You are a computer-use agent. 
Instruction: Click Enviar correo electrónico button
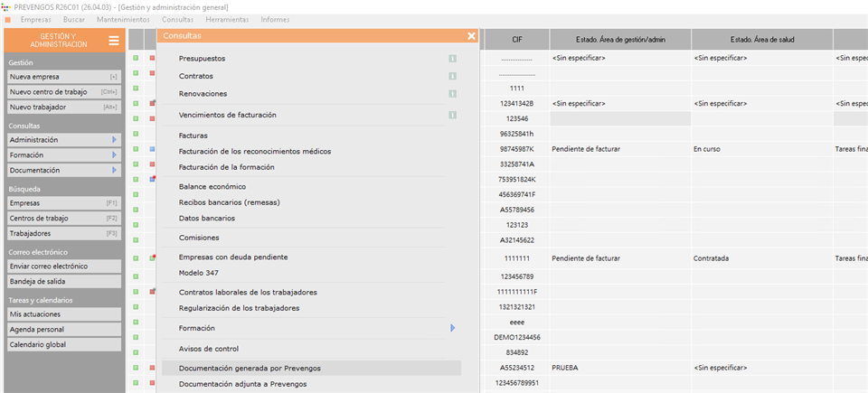click(x=62, y=267)
